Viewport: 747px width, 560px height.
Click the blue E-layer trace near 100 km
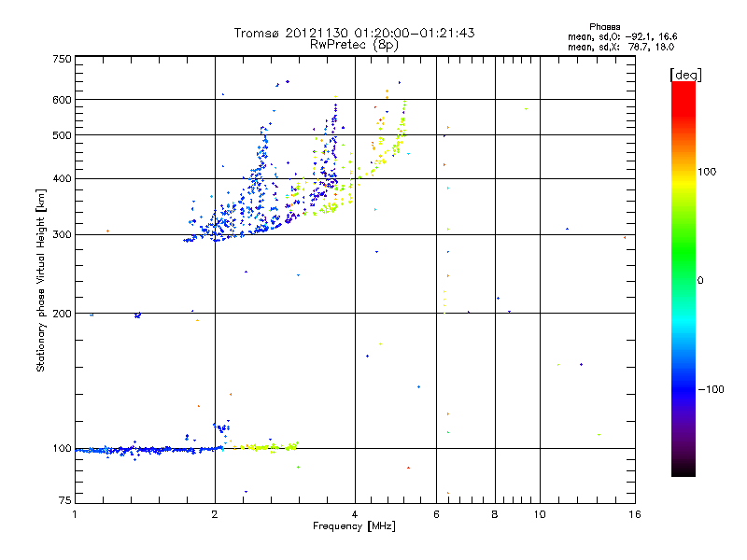tap(148, 450)
